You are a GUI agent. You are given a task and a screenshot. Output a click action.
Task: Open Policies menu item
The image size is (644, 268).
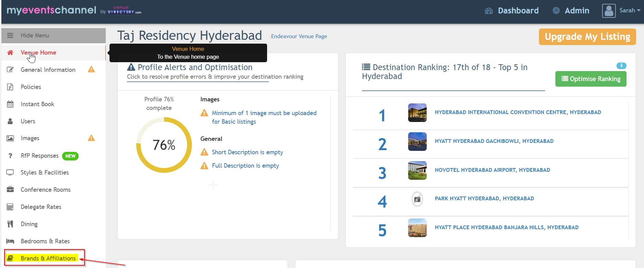(31, 87)
